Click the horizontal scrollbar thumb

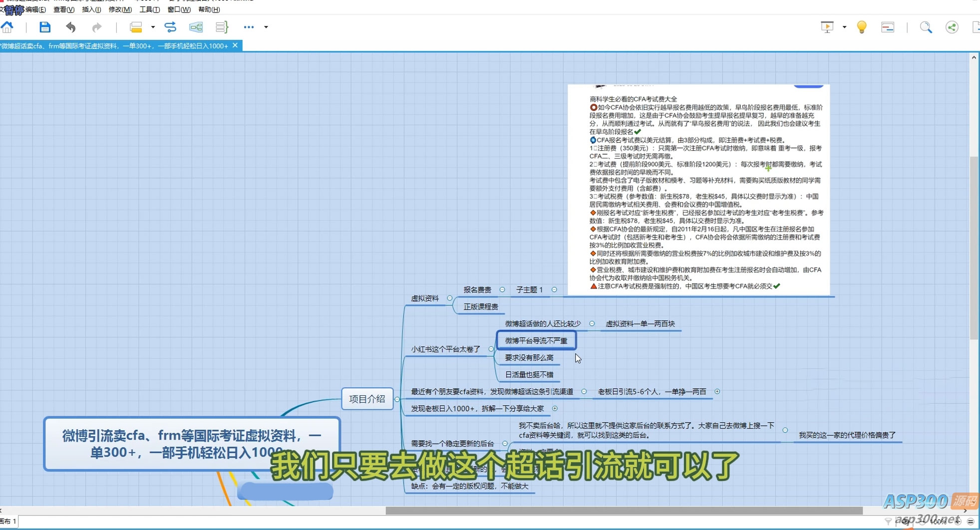[624, 511]
